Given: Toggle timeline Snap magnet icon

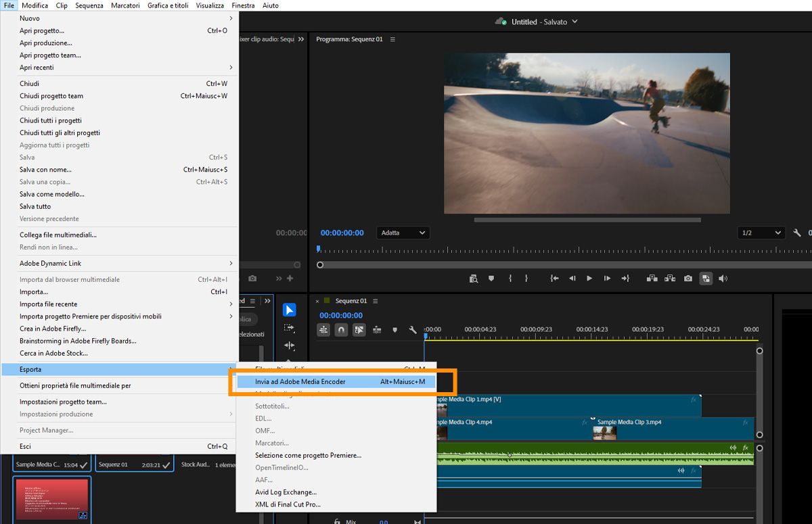Looking at the screenshot, I should [x=341, y=330].
